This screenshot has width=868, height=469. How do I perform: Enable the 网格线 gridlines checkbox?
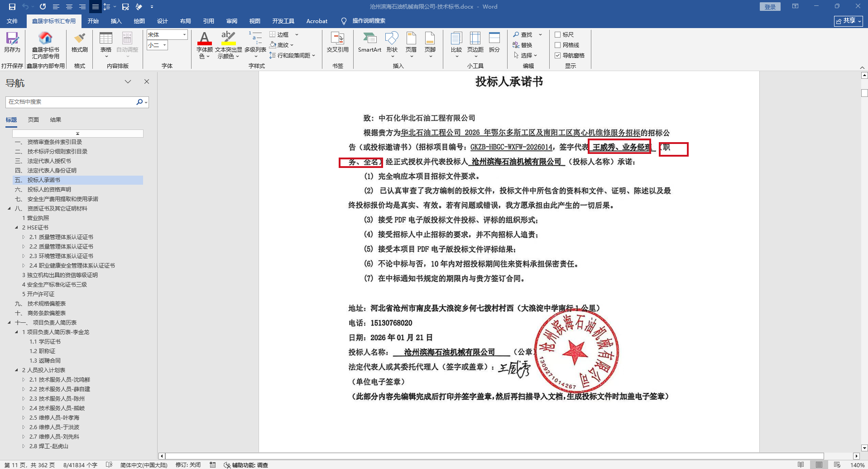558,45
